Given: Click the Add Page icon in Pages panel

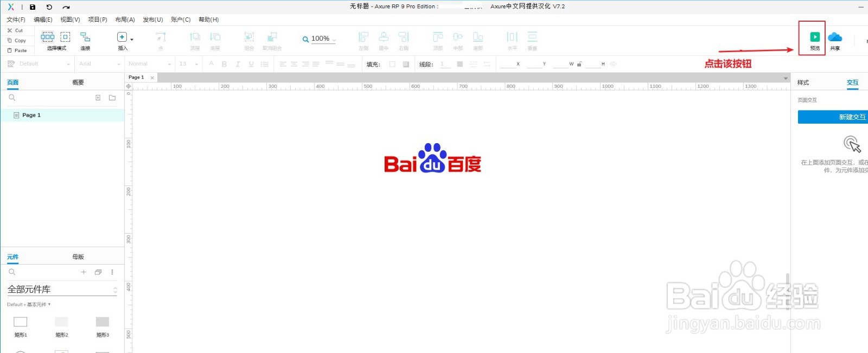Looking at the screenshot, I should [x=98, y=98].
